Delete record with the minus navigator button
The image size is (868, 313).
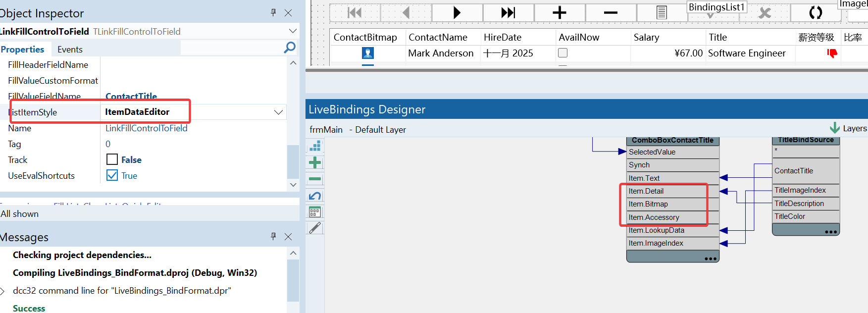click(x=611, y=12)
